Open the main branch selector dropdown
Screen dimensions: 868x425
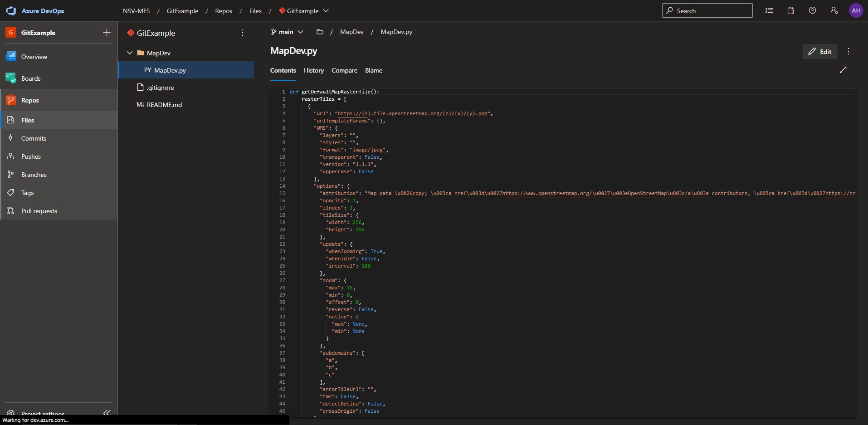(287, 32)
